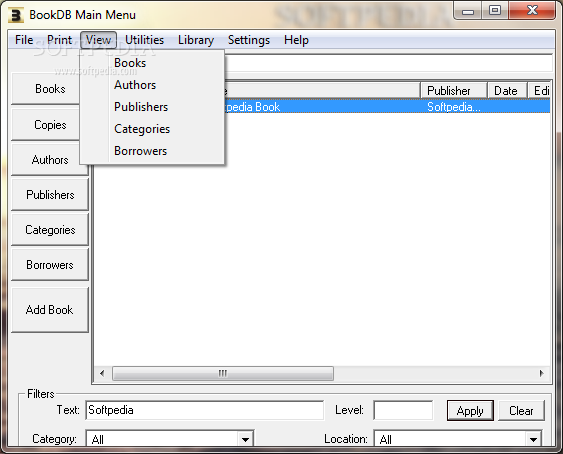Click the right scroll arrow of the list

[541, 374]
